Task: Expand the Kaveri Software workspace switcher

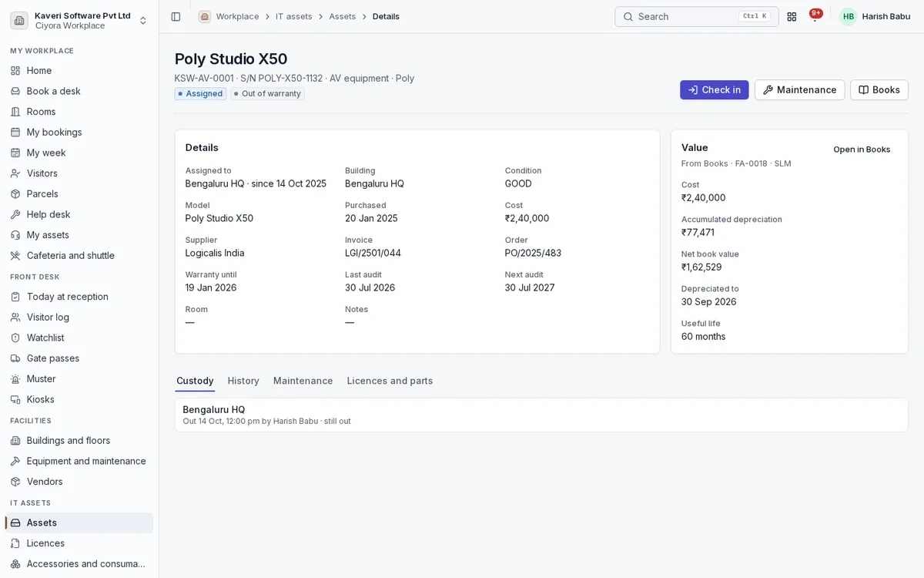Action: (x=79, y=20)
